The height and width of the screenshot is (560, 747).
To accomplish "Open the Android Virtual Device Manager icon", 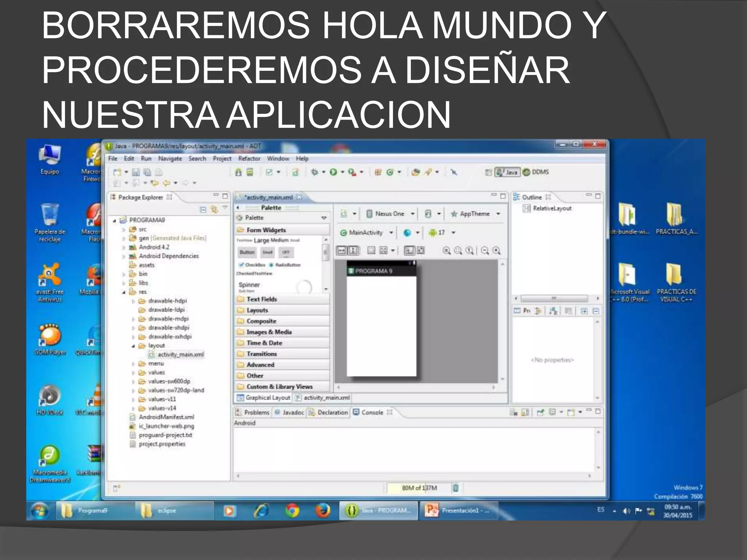I will coord(250,172).
